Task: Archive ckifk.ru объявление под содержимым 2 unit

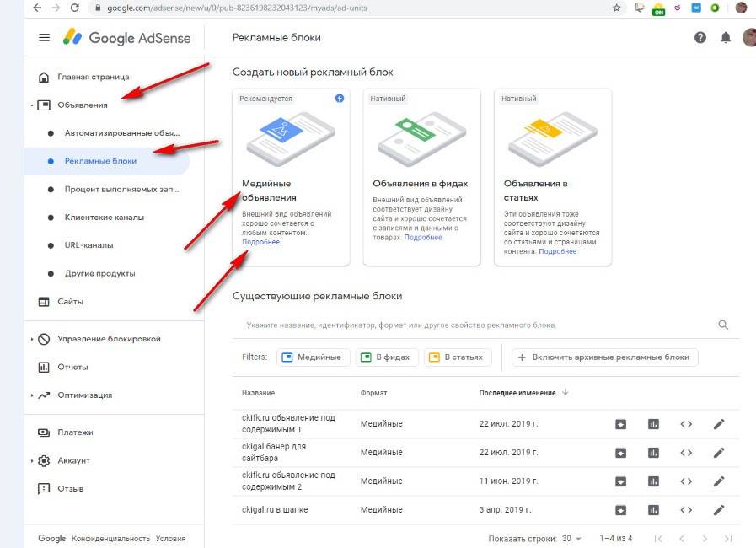Action: coord(620,481)
